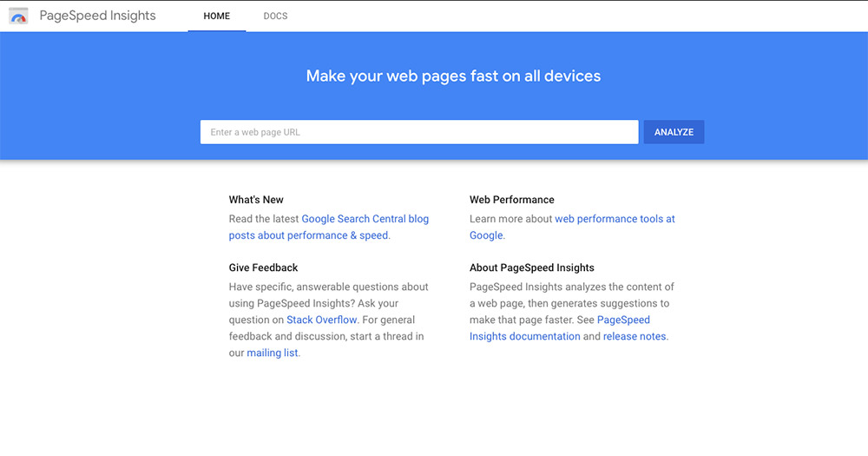Click 'Make your web pages fast on all devices' headline
Image resolution: width=868 pixels, height=456 pixels.
click(x=453, y=76)
